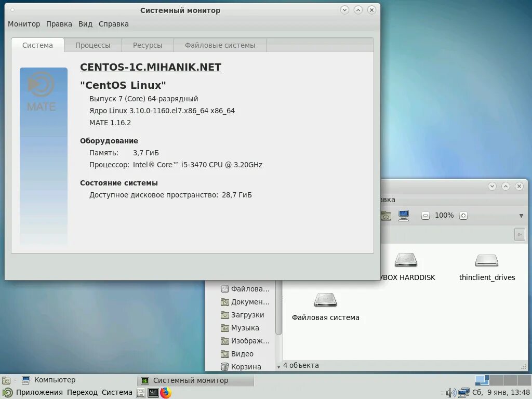Go to home folder in file manager toolbar
Viewport: 532px width, 399px height.
coord(386,216)
